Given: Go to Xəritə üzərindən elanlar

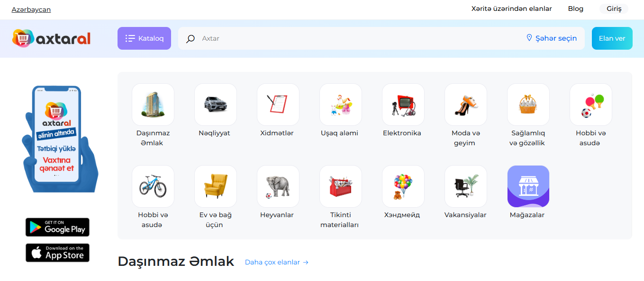Looking at the screenshot, I should 511,9.
